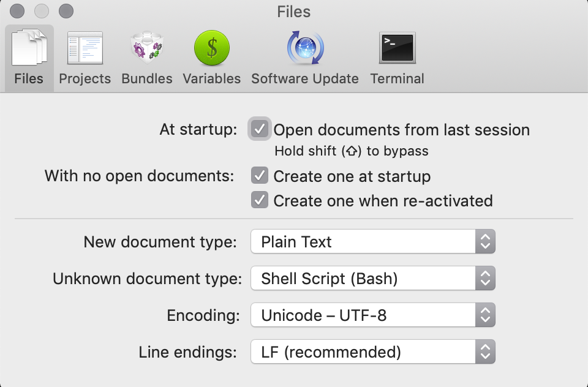Open the Bundles preferences icon
Viewport: 588px width, 387px height.
(146, 49)
